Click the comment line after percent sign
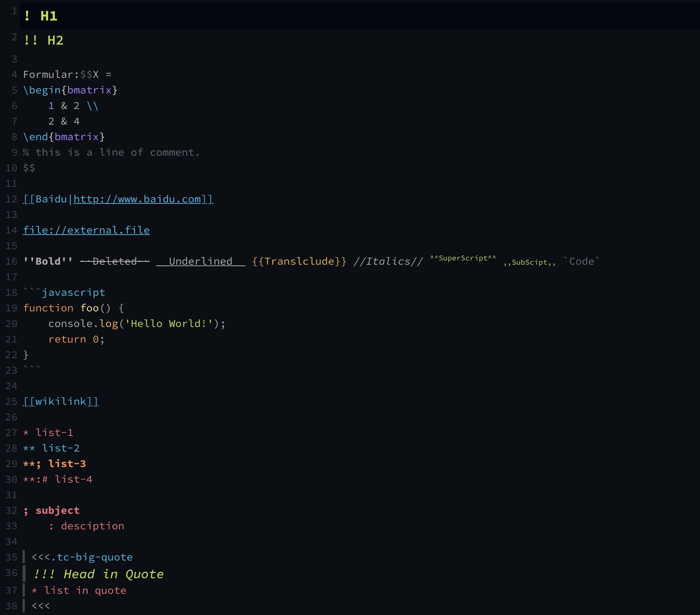Screen dimensions: 700x615 (x=117, y=153)
